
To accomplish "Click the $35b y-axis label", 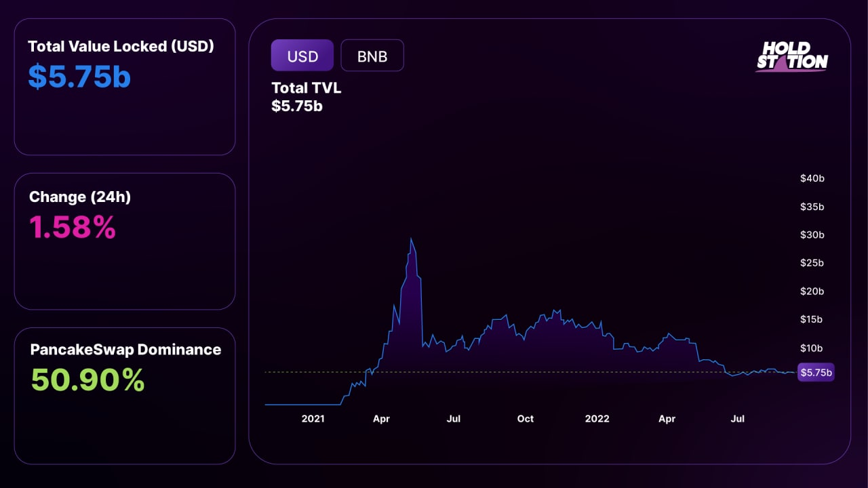I will (x=812, y=207).
